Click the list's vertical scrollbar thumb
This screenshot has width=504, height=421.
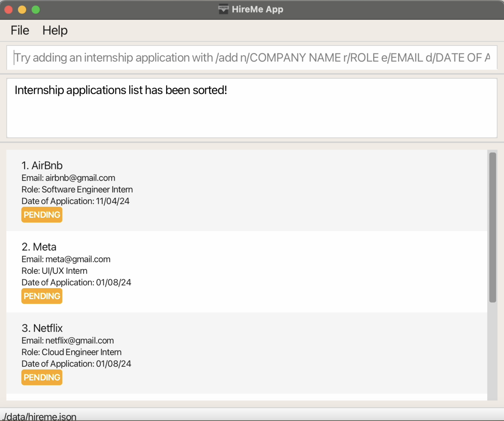(492, 227)
